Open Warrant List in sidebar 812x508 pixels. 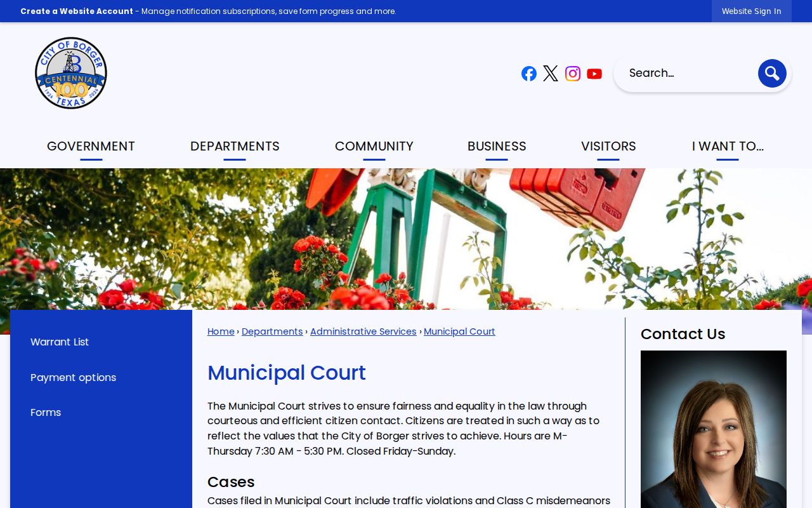pos(60,342)
